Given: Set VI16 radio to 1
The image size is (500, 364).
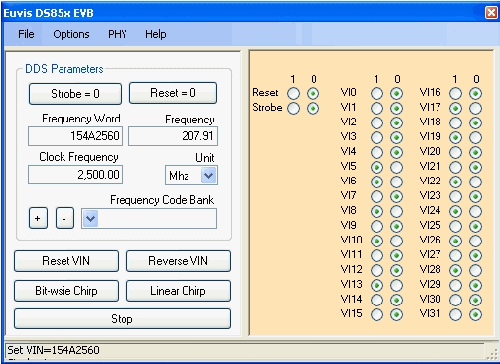Looking at the screenshot, I should [456, 93].
